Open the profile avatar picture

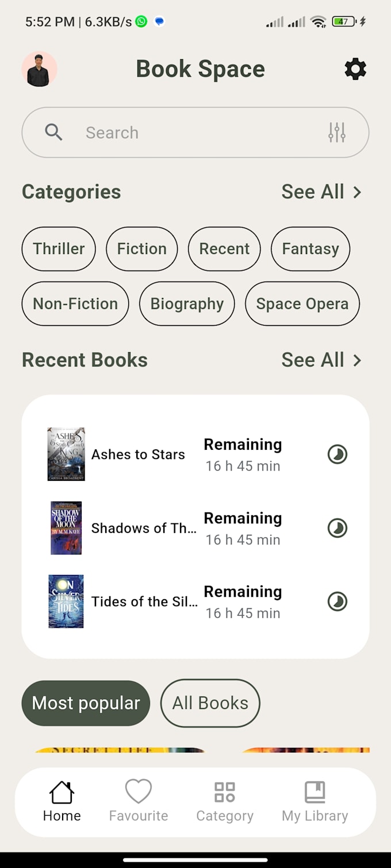pyautogui.click(x=39, y=70)
